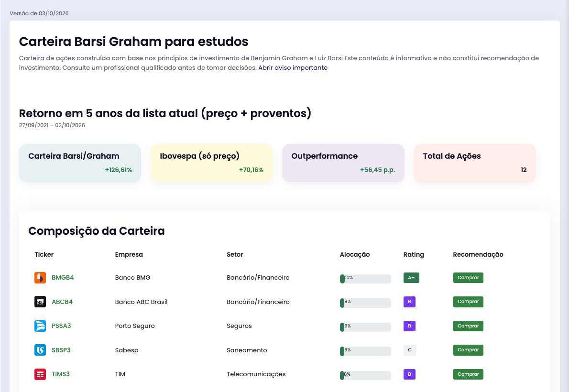This screenshot has width=569, height=392.
Task: Click the 'Telecomunicações' sector cell
Action: point(256,374)
